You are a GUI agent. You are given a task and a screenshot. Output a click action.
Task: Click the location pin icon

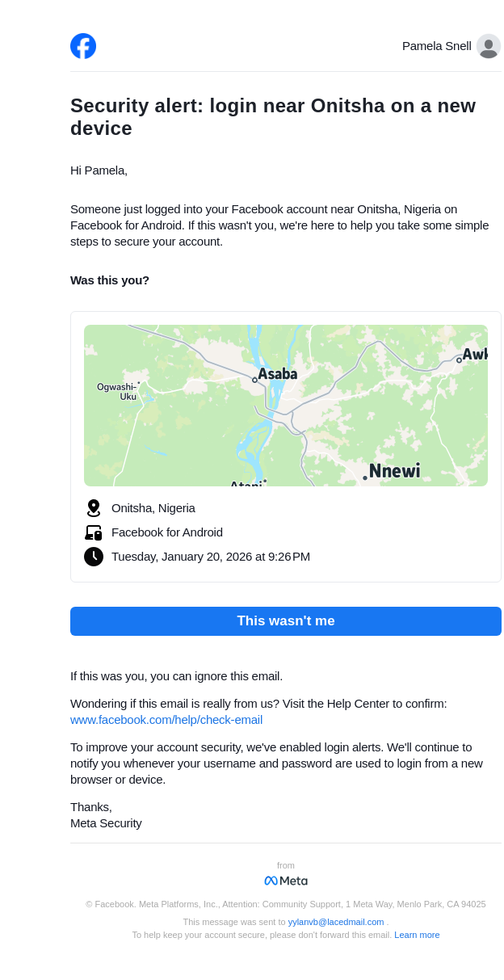94,508
